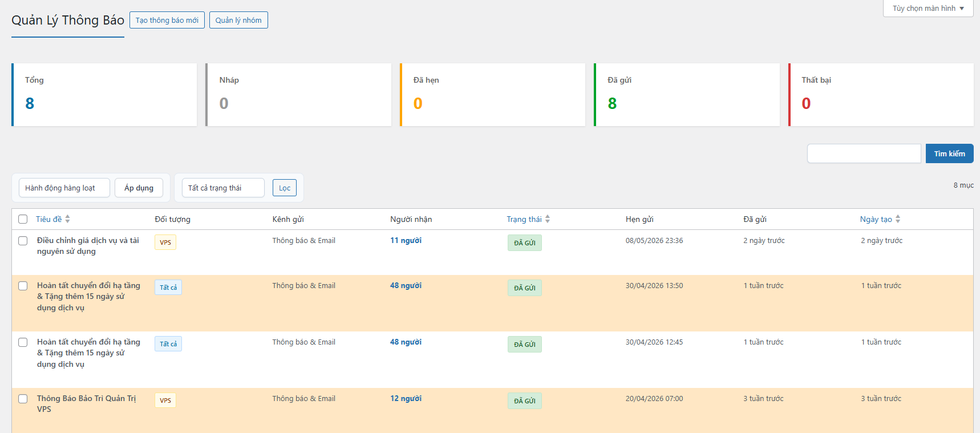This screenshot has height=433, width=980.
Task: Click the 'Tìm kiếm' search button
Action: coord(949,153)
